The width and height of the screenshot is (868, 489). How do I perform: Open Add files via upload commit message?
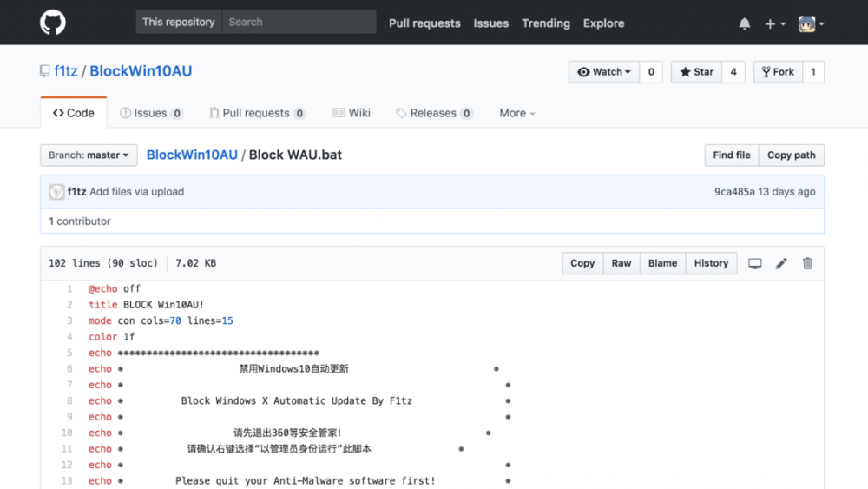click(x=137, y=192)
